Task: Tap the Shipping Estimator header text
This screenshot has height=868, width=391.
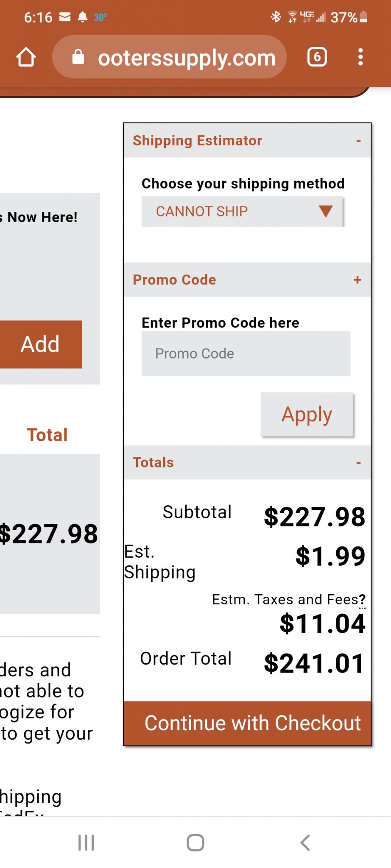Action: click(x=197, y=141)
